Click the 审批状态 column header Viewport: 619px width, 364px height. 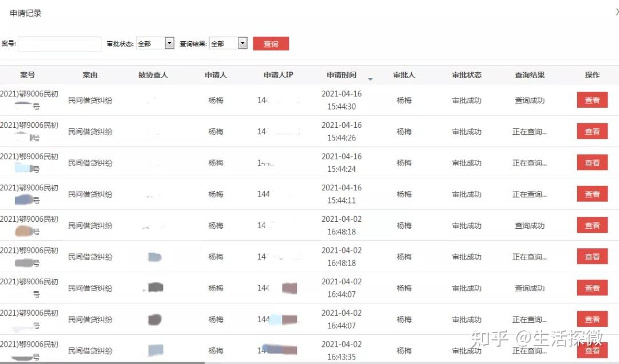point(467,75)
